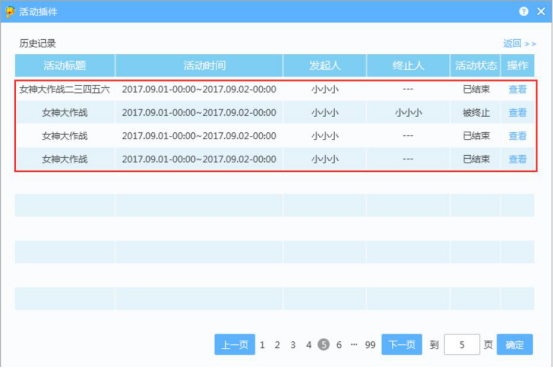Viewport: 553px width, 368px height.
Task: Click 查看 in the 被终止 status row
Action: tap(517, 113)
